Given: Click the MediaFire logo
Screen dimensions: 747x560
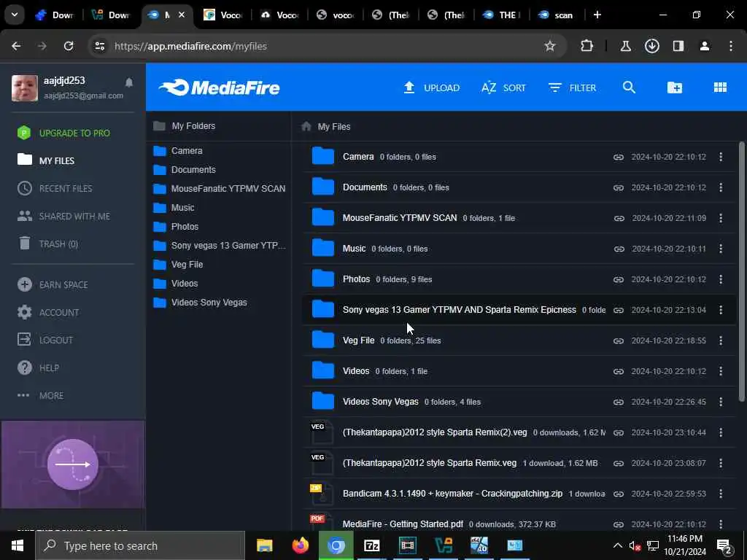Looking at the screenshot, I should click(x=220, y=87).
